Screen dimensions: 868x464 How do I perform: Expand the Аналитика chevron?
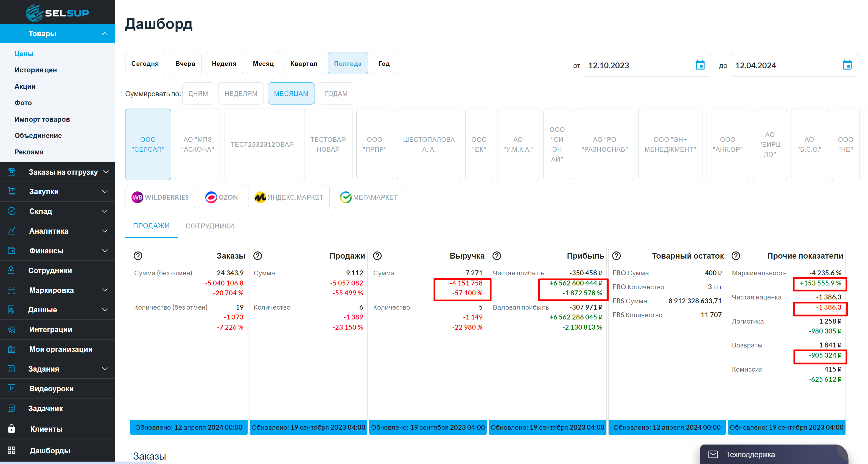105,231
